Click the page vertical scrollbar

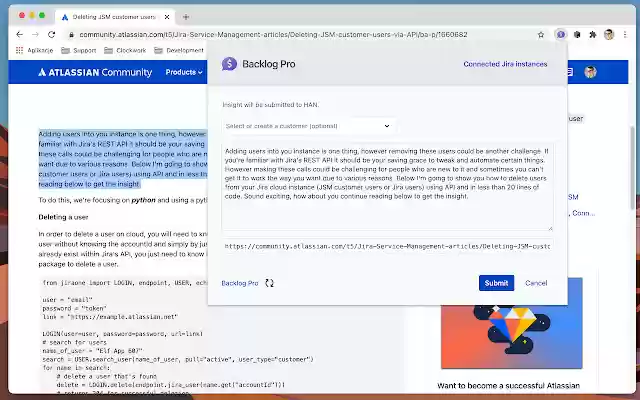tap(633, 167)
